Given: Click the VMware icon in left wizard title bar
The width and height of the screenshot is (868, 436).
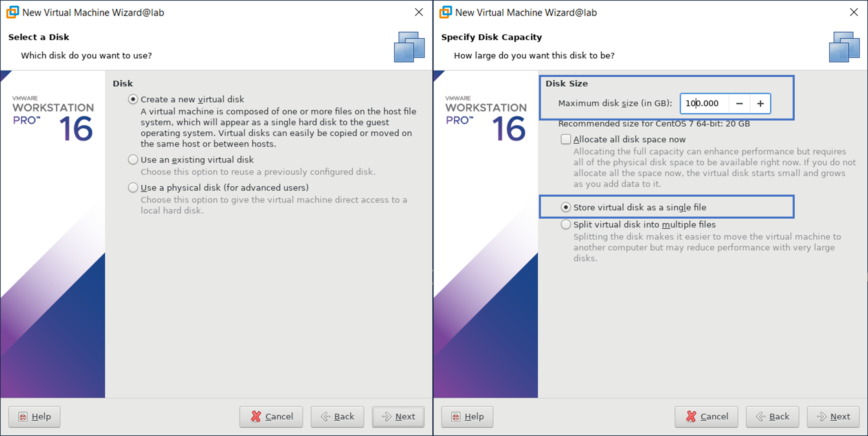Looking at the screenshot, I should (13, 12).
